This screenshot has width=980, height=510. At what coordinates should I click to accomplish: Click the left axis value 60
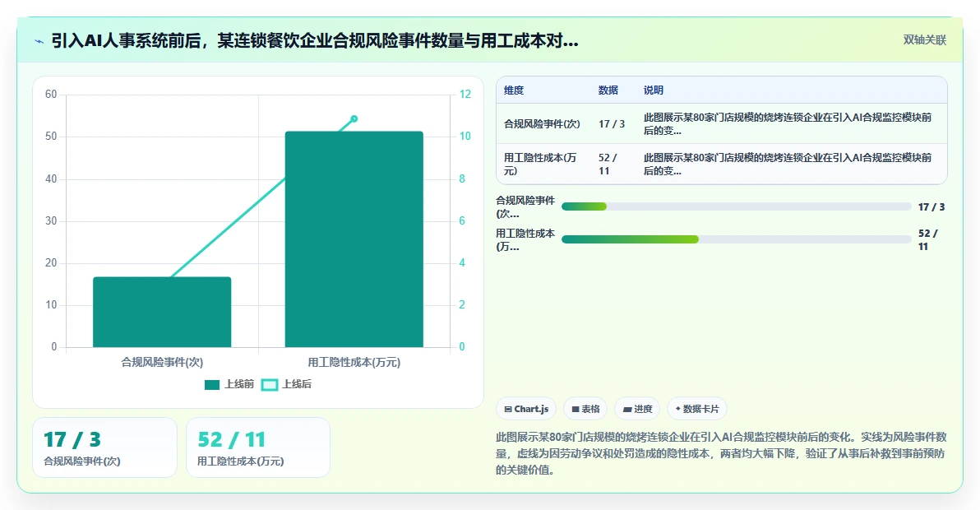click(x=51, y=95)
